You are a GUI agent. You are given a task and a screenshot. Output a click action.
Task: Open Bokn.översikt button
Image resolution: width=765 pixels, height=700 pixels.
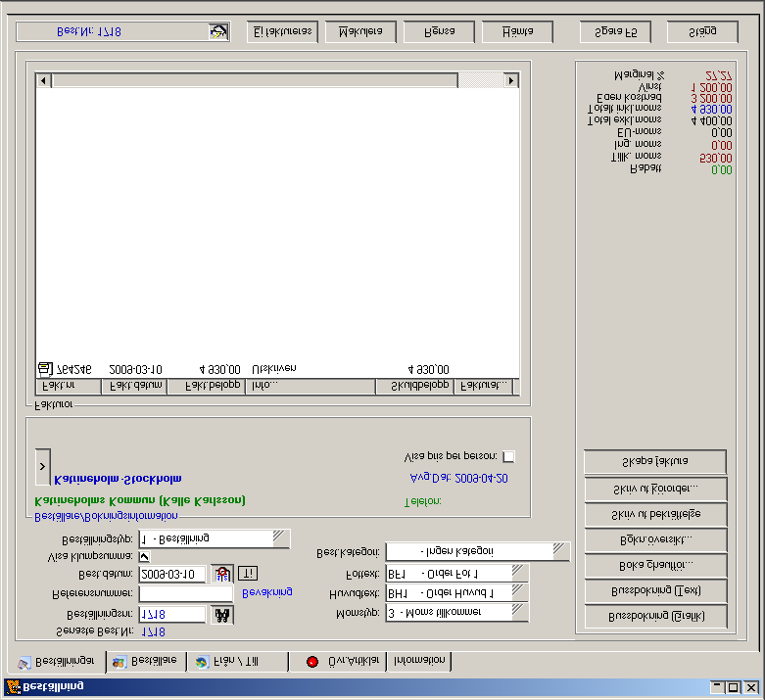(655, 540)
